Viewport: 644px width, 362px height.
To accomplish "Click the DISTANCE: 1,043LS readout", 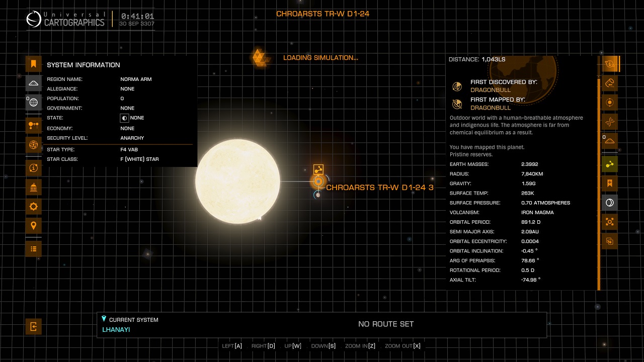I will [477, 59].
